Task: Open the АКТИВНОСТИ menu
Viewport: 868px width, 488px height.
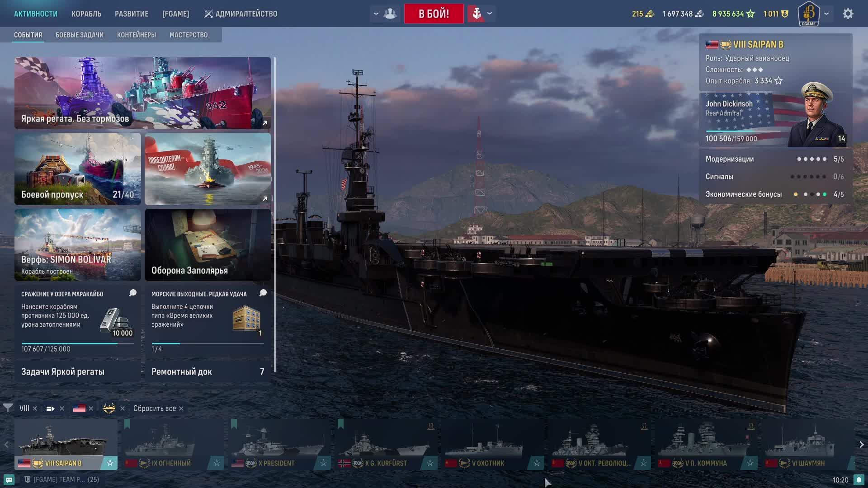Action: click(x=36, y=14)
